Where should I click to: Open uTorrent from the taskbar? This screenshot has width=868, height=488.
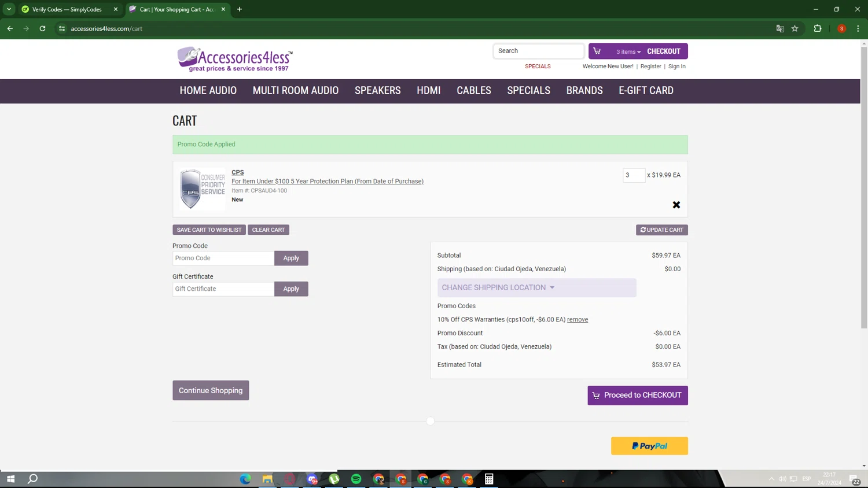point(334,479)
